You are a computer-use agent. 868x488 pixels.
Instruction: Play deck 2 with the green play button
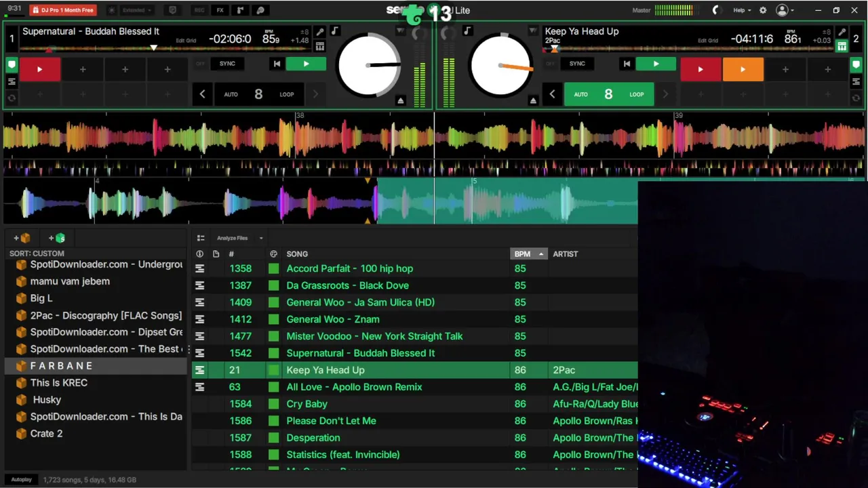656,64
